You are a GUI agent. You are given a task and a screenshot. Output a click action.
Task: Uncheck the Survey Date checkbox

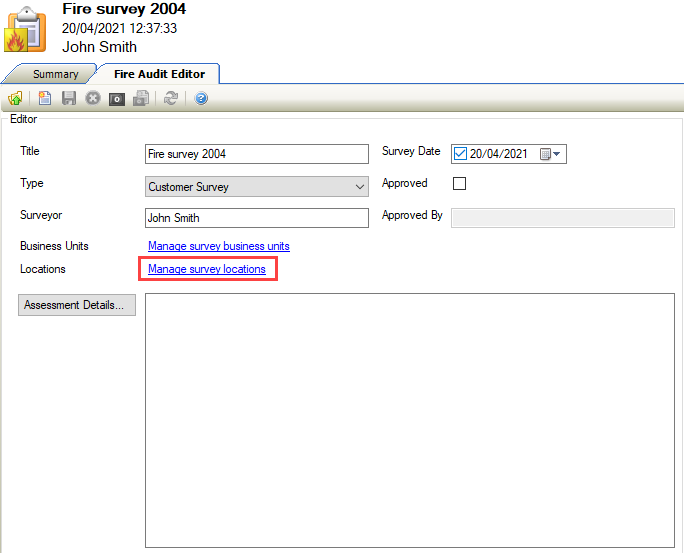(460, 154)
